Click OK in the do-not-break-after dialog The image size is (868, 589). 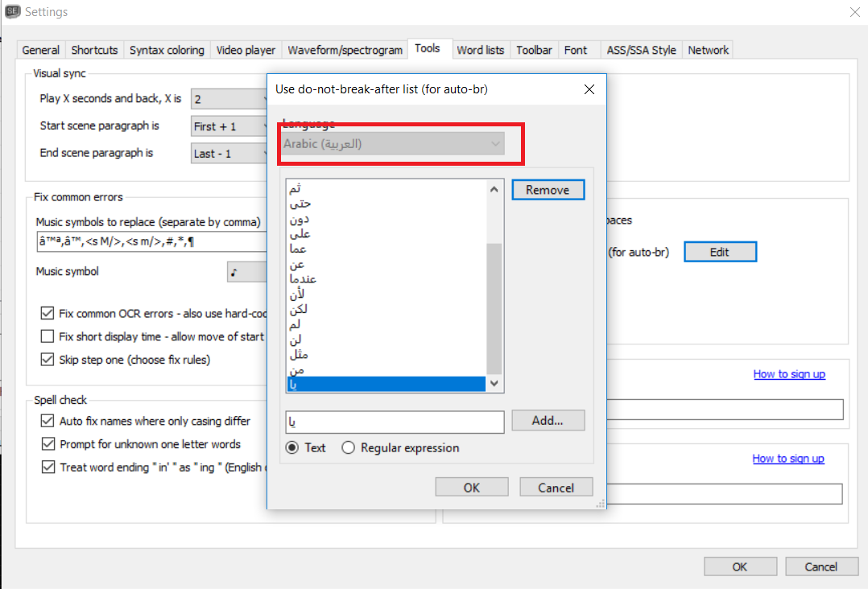[x=472, y=488]
